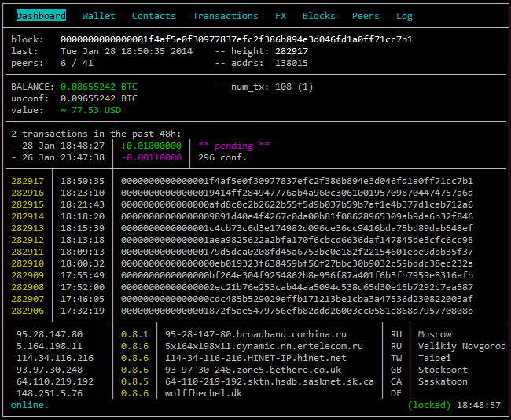Image resolution: width=511 pixels, height=420 pixels.
Task: Click the clock 18:48:57 in status bar
Action: tap(479, 405)
